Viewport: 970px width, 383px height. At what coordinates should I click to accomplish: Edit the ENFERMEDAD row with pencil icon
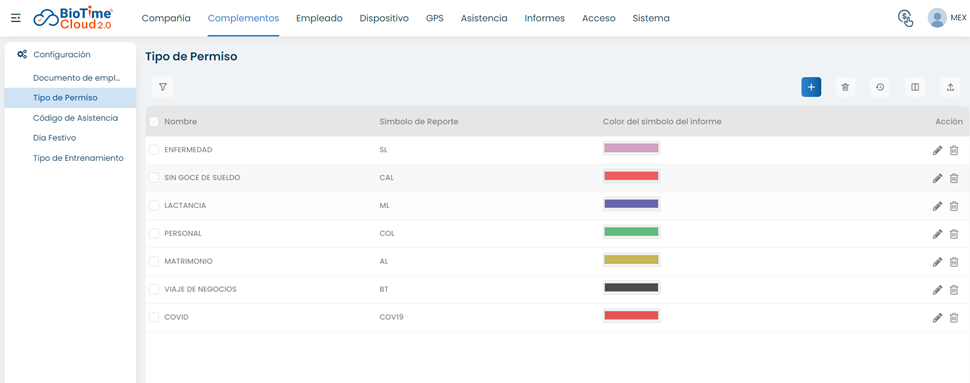pyautogui.click(x=937, y=150)
